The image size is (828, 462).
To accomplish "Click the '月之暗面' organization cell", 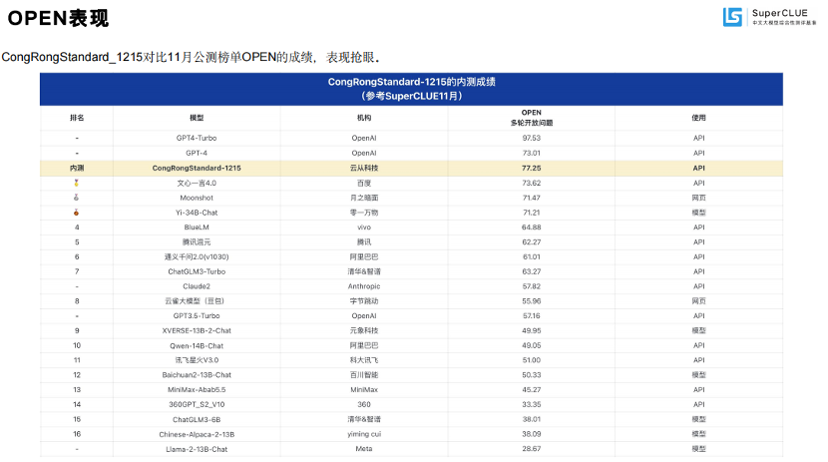I will (x=364, y=197).
